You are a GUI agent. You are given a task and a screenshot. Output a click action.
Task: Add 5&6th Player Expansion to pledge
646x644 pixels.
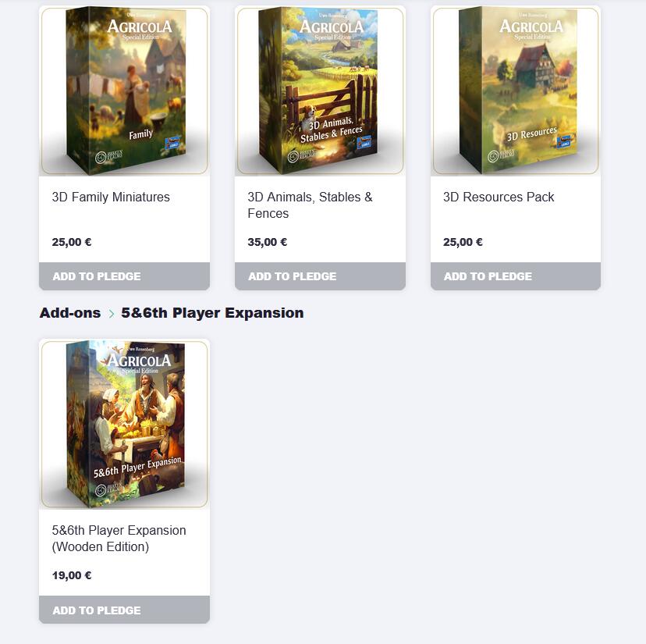[x=124, y=610]
